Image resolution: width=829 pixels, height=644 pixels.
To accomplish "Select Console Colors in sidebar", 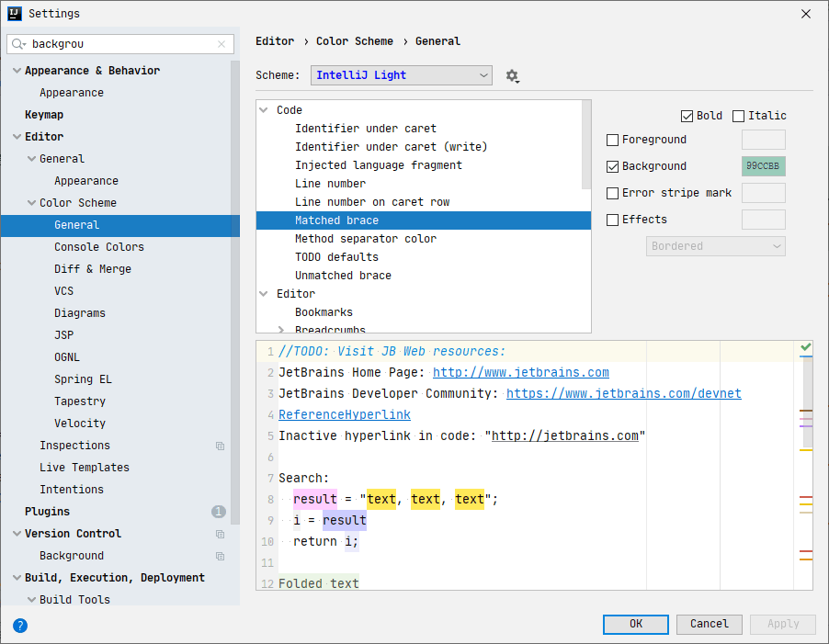I will click(99, 247).
